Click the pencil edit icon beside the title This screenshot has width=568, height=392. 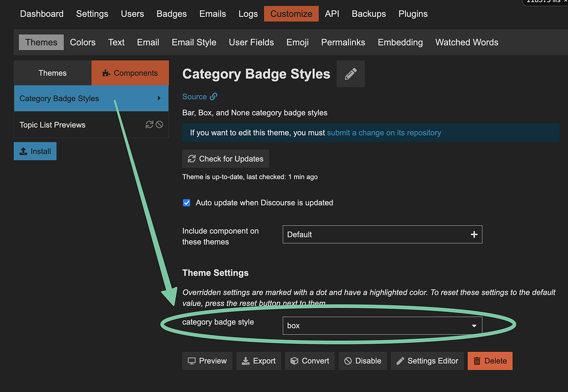pyautogui.click(x=351, y=74)
